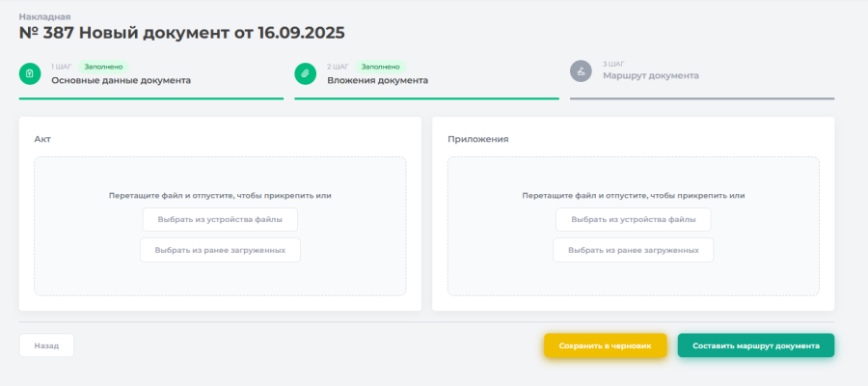This screenshot has height=386, width=868.
Task: Click the route icon for step 3
Action: click(x=581, y=72)
